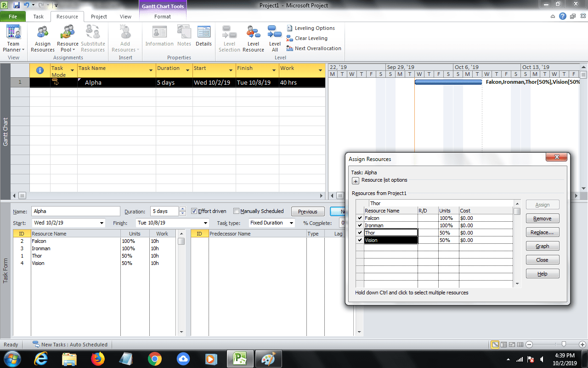Image resolution: width=588 pixels, height=368 pixels.
Task: Click the Indicators column header icon
Action: (40, 70)
